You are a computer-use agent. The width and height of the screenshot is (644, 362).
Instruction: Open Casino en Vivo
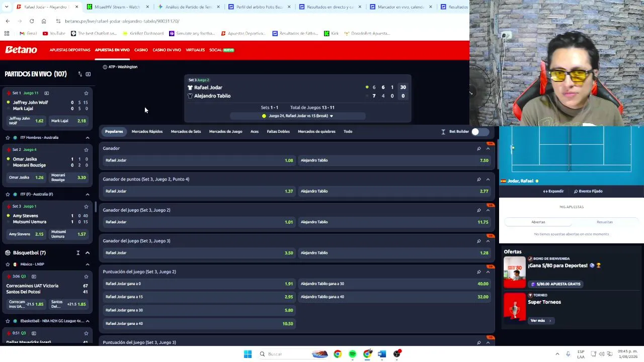[x=167, y=50]
